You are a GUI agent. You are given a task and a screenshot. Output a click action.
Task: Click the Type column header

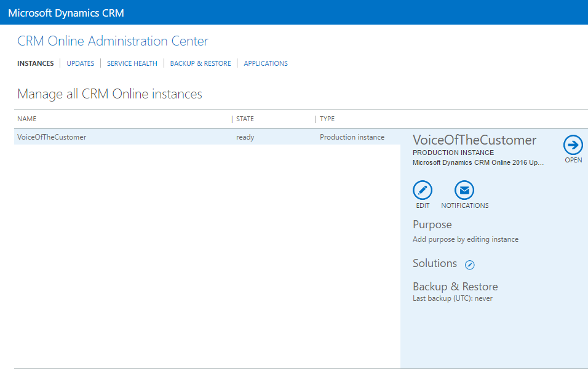point(327,119)
